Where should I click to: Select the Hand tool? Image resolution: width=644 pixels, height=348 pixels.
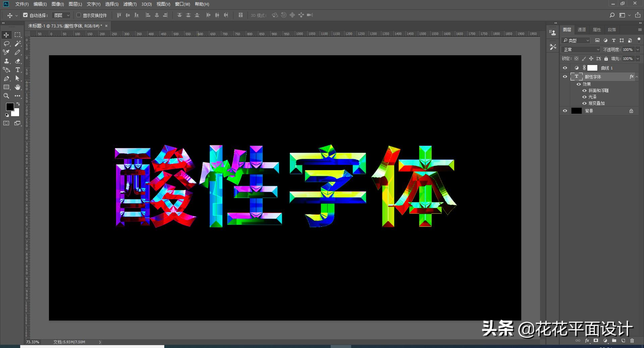[x=17, y=87]
